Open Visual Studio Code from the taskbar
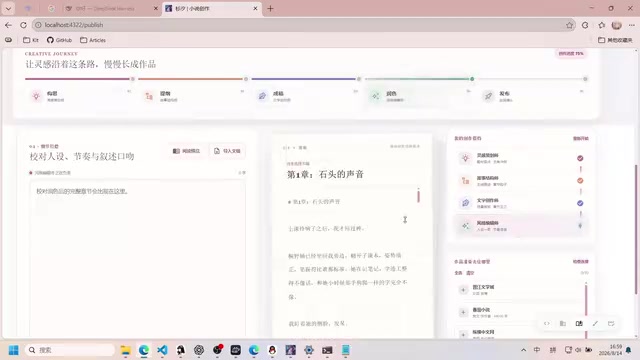The width and height of the screenshot is (640, 360). click(162, 350)
